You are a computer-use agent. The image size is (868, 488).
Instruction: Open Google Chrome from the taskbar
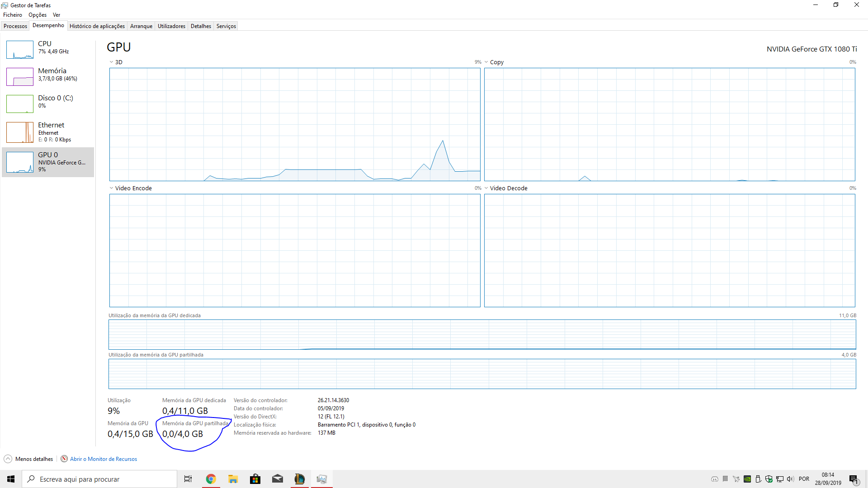(x=211, y=479)
